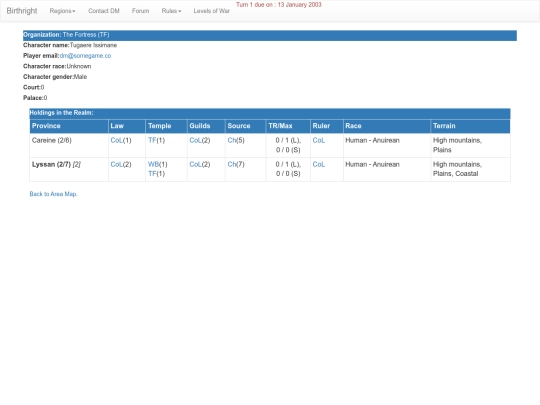
Task: Expand the Regions dropdown menu
Action: click(62, 11)
